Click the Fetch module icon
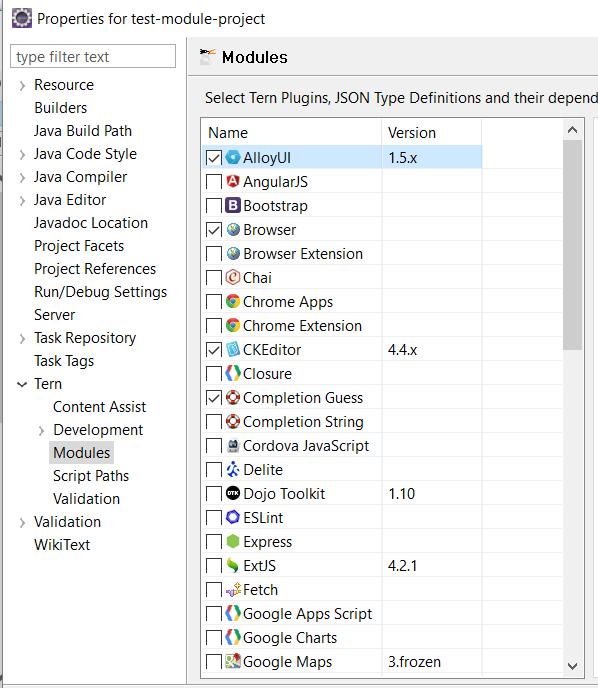Viewport: 598px width, 688px height. pyautogui.click(x=233, y=589)
